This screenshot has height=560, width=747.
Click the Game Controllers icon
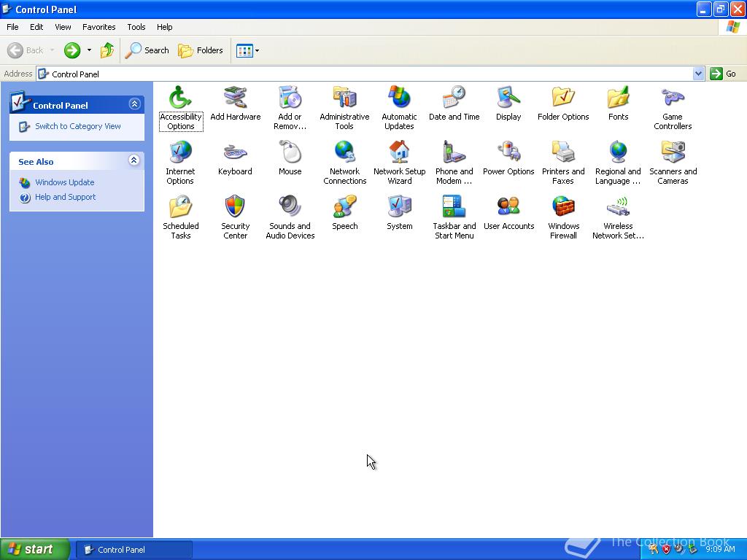click(673, 98)
